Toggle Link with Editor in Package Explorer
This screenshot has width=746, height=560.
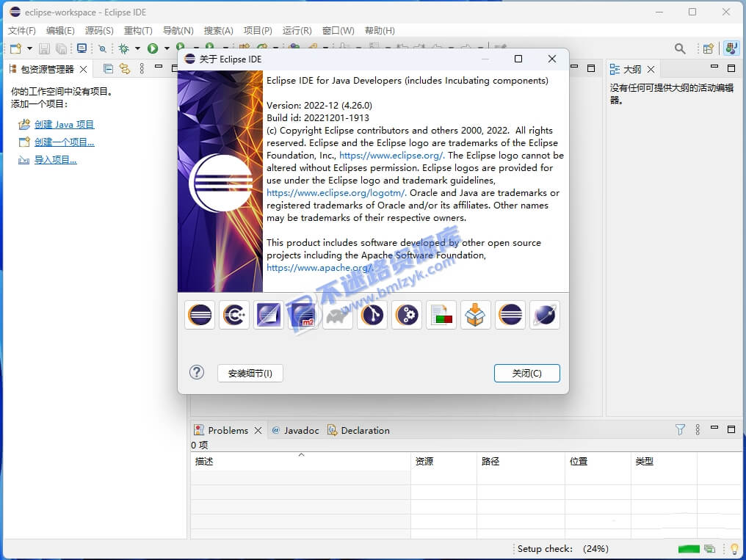pyautogui.click(x=125, y=69)
